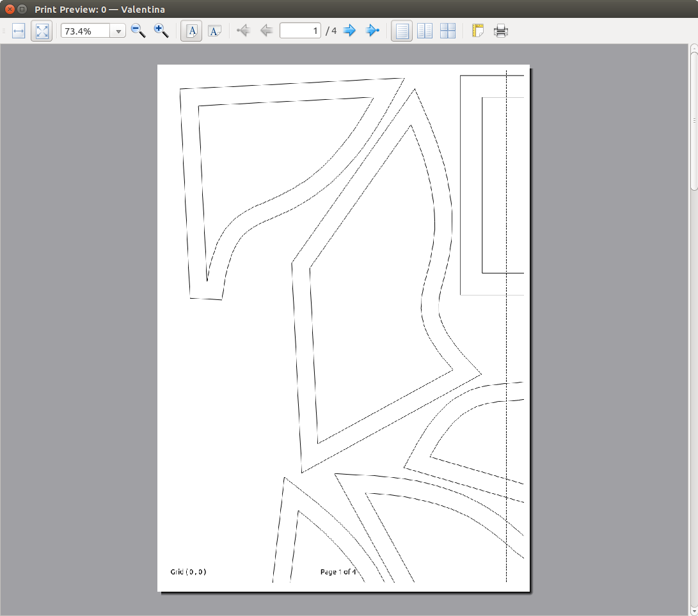
Task: Zoom in with the plus magnifier
Action: (161, 31)
